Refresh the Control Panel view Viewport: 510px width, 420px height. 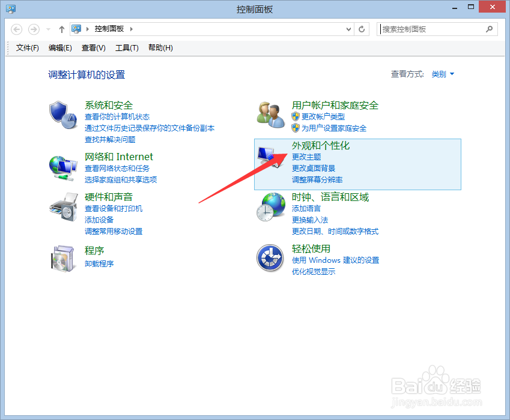pyautogui.click(x=362, y=29)
